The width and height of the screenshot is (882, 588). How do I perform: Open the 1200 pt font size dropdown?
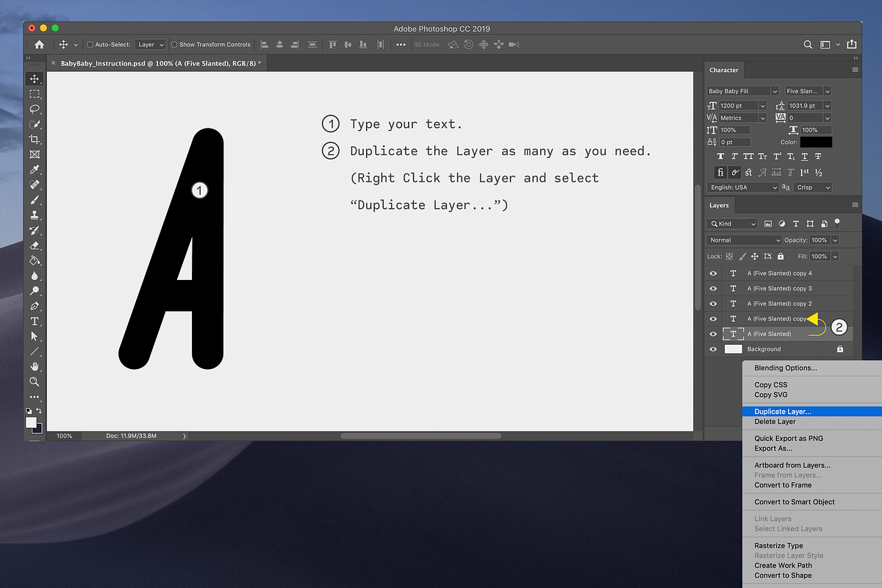click(x=764, y=106)
